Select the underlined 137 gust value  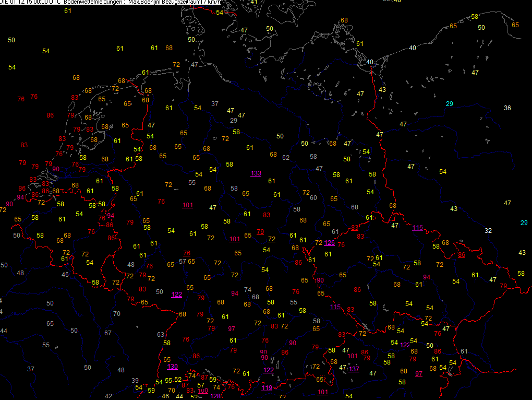tap(354, 369)
